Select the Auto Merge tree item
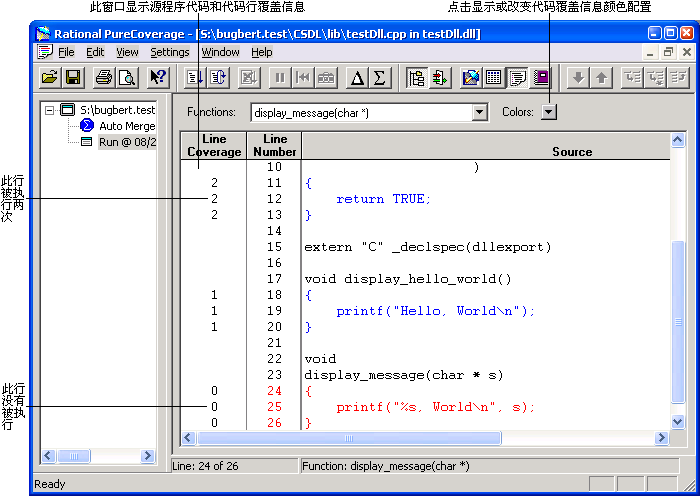 (127, 126)
